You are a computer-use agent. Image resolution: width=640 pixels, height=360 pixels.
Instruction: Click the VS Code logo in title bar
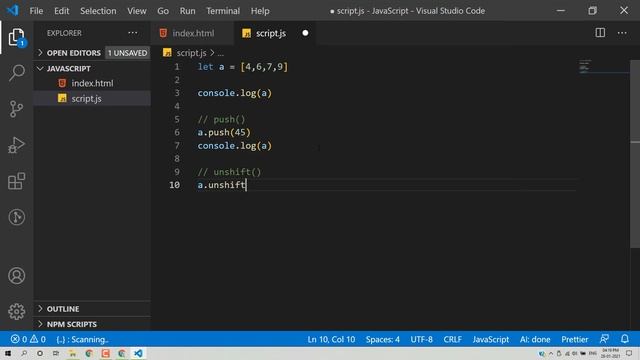click(12, 10)
